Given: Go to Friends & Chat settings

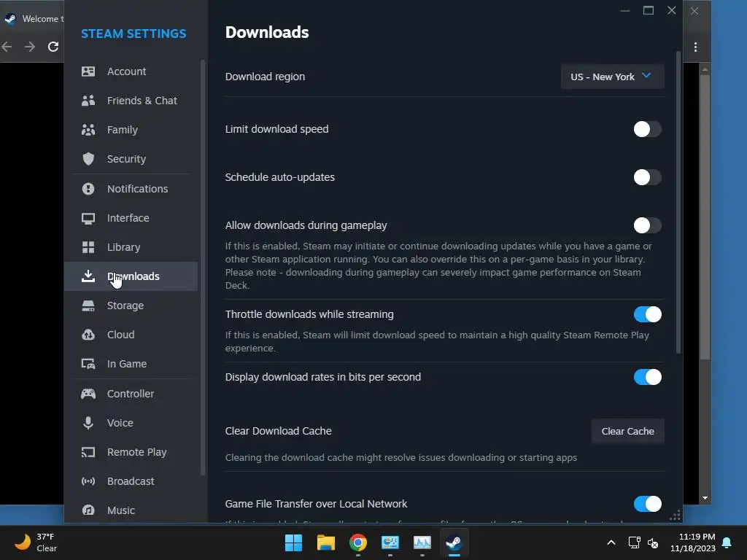Looking at the screenshot, I should (x=142, y=101).
